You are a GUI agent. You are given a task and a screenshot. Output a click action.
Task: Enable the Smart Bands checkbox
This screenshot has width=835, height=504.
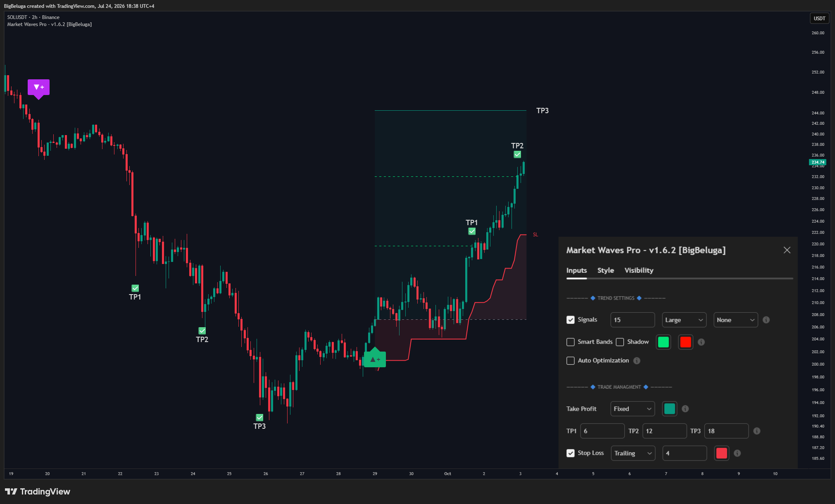tap(571, 342)
